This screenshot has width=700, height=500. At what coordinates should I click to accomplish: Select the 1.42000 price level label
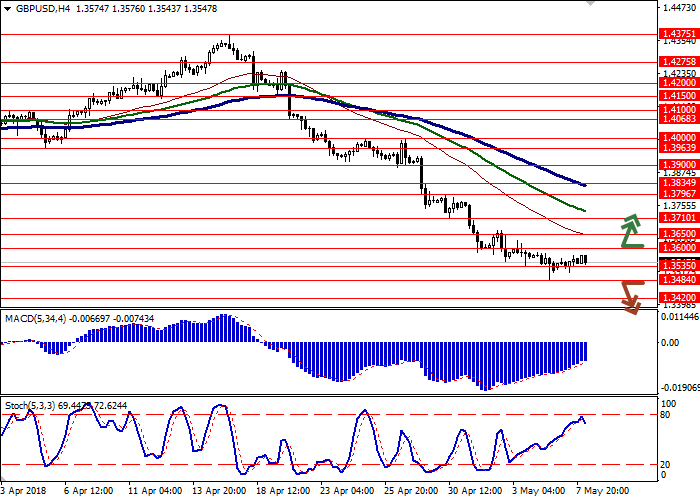click(676, 85)
